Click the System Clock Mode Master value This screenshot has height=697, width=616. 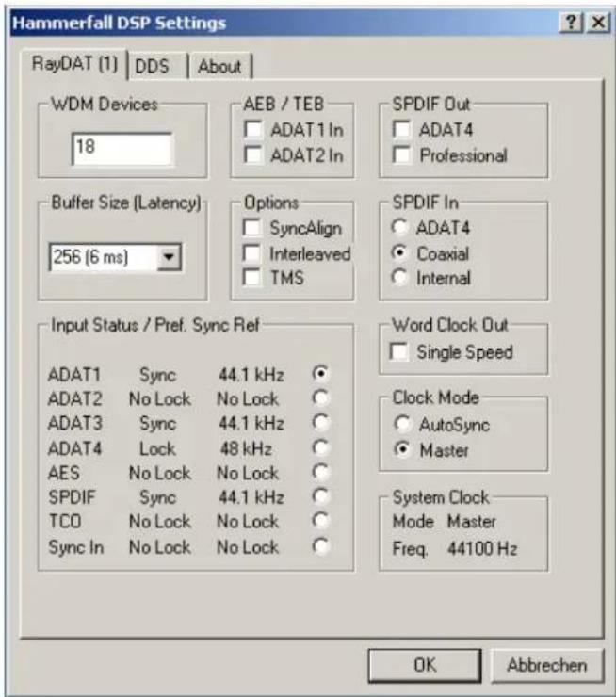(472, 522)
